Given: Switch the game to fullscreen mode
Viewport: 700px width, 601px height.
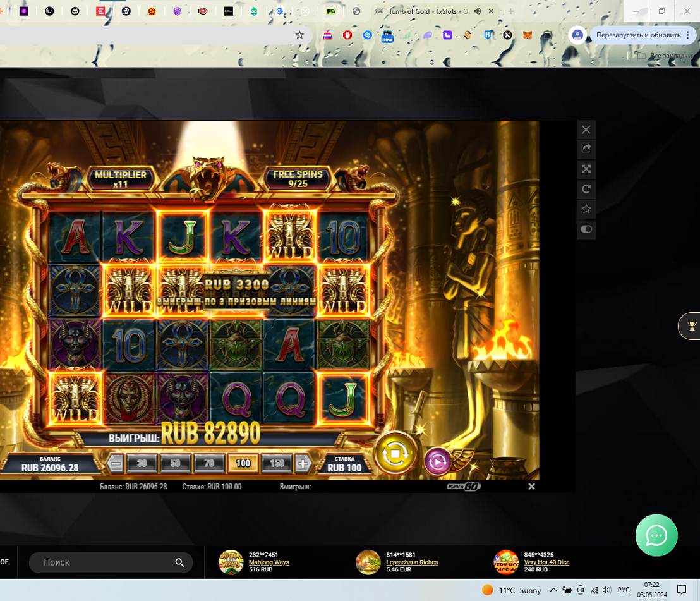Looking at the screenshot, I should [586, 169].
